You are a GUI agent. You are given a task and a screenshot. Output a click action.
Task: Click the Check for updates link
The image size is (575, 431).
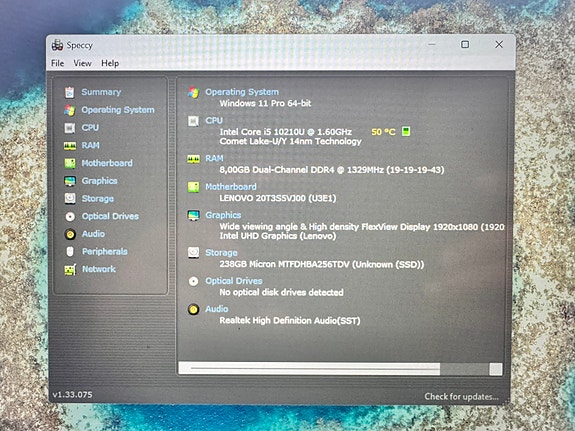pyautogui.click(x=461, y=397)
